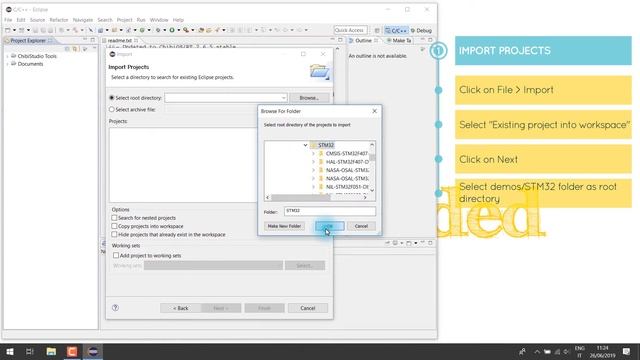The width and height of the screenshot is (640, 360).
Task: Check 'Add project to working sets'
Action: 116,256
